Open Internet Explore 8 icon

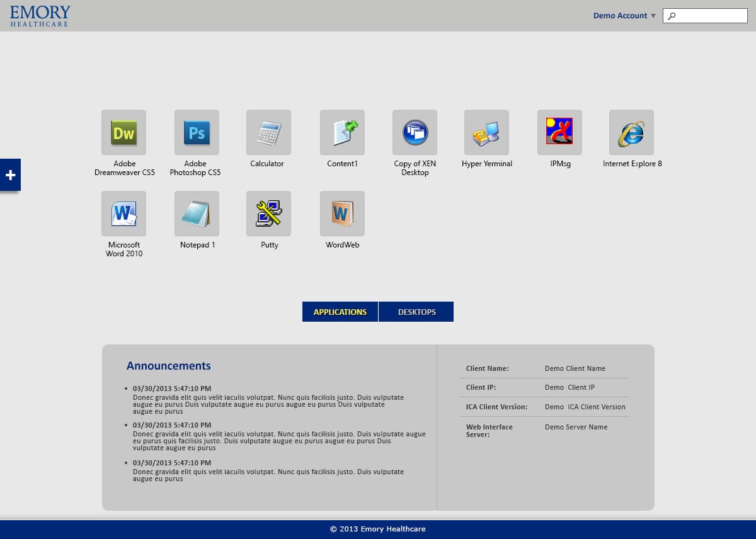[631, 132]
